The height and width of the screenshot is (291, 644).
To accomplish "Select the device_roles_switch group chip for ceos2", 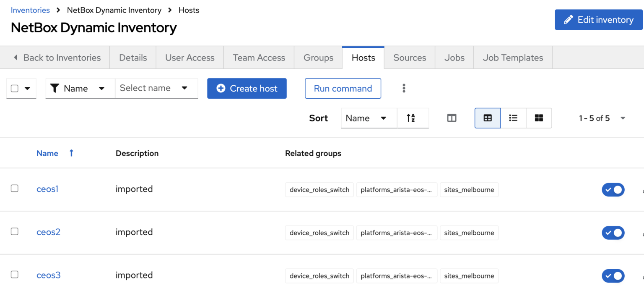I will click(319, 233).
